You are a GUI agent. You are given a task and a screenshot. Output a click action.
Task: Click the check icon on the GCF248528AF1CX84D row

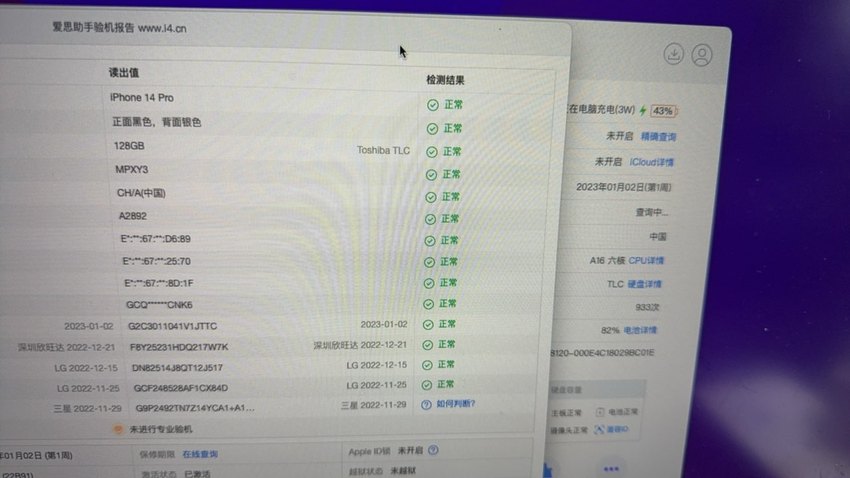(427, 385)
